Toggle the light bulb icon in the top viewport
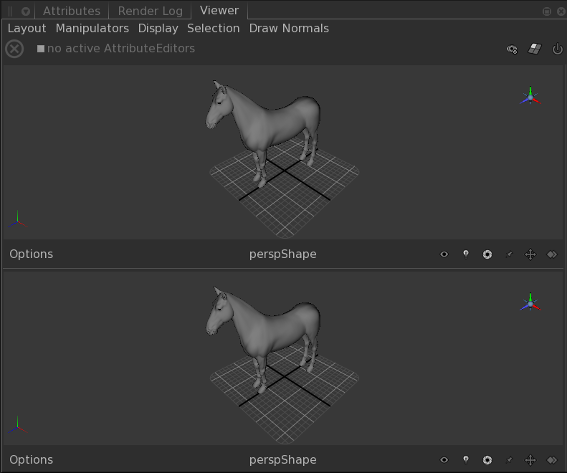Image resolution: width=567 pixels, height=473 pixels. click(466, 254)
